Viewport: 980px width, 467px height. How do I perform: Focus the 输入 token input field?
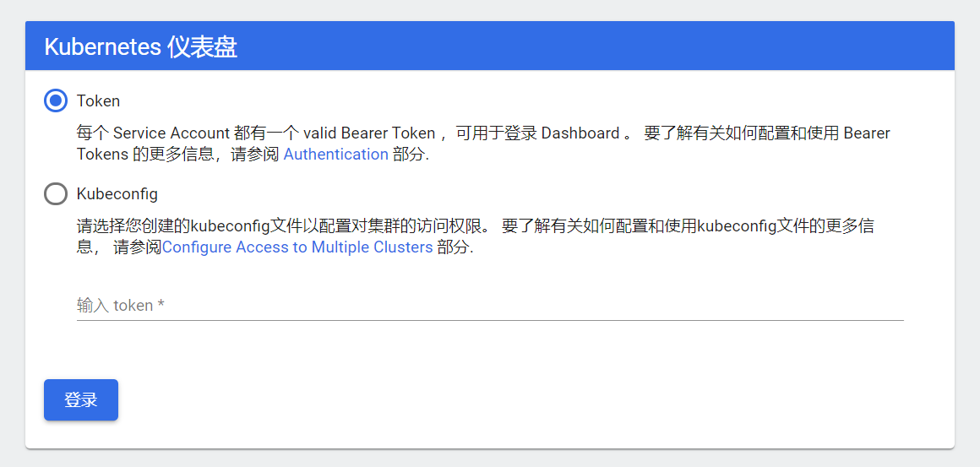coord(490,306)
